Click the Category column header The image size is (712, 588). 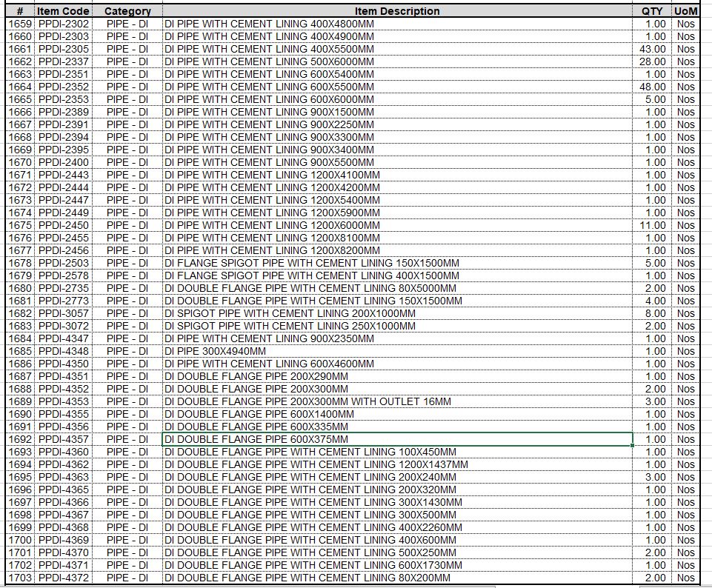tap(127, 11)
